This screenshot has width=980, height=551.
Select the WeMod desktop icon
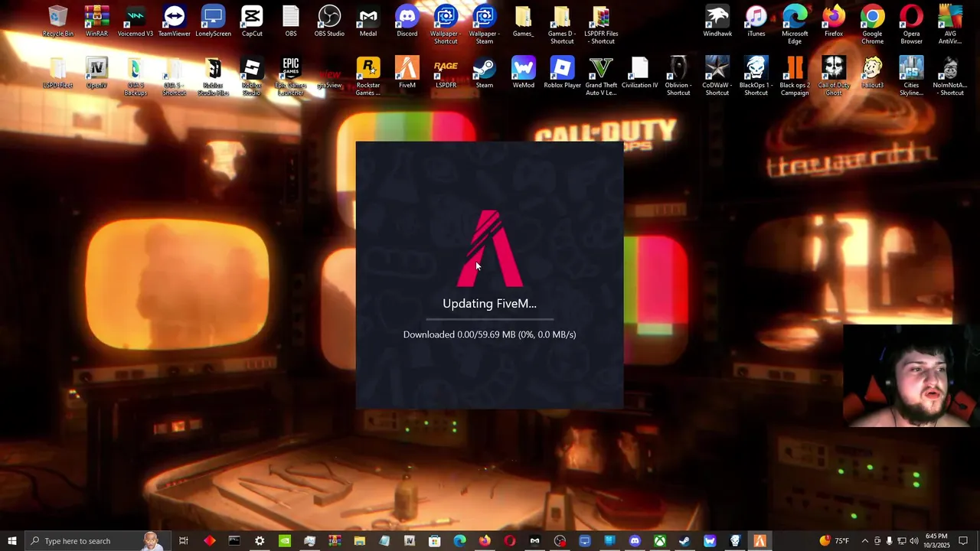coord(523,73)
